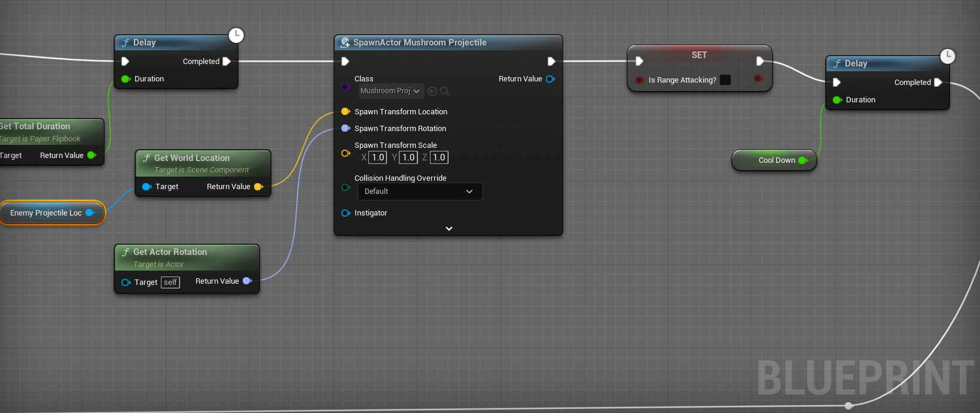980x413 pixels.
Task: Click the Cool Down variable output pin
Action: click(803, 160)
